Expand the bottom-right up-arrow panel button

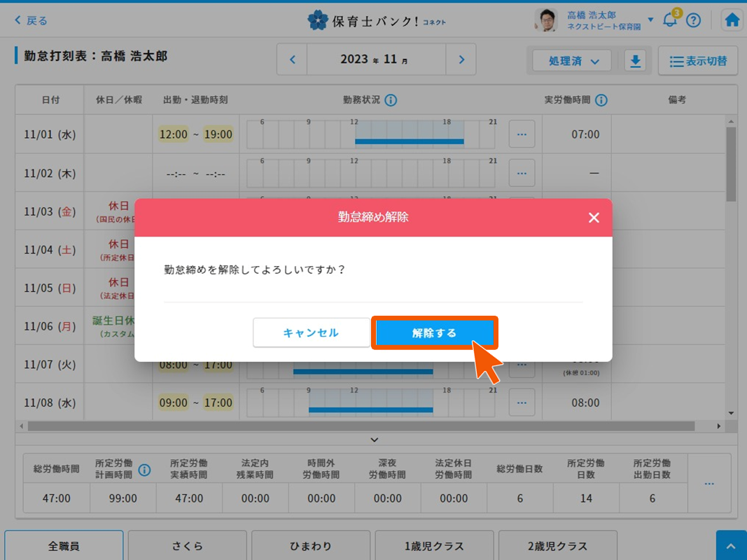point(731,546)
